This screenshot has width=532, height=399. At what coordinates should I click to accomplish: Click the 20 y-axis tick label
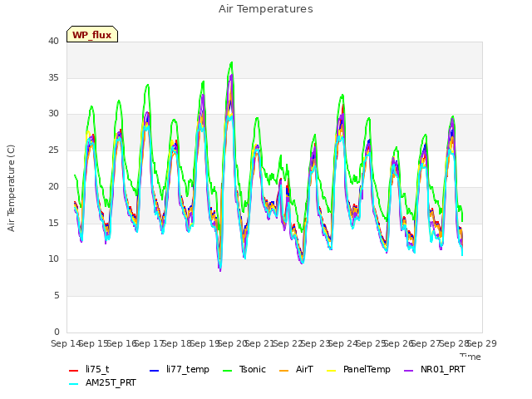coord(53,186)
